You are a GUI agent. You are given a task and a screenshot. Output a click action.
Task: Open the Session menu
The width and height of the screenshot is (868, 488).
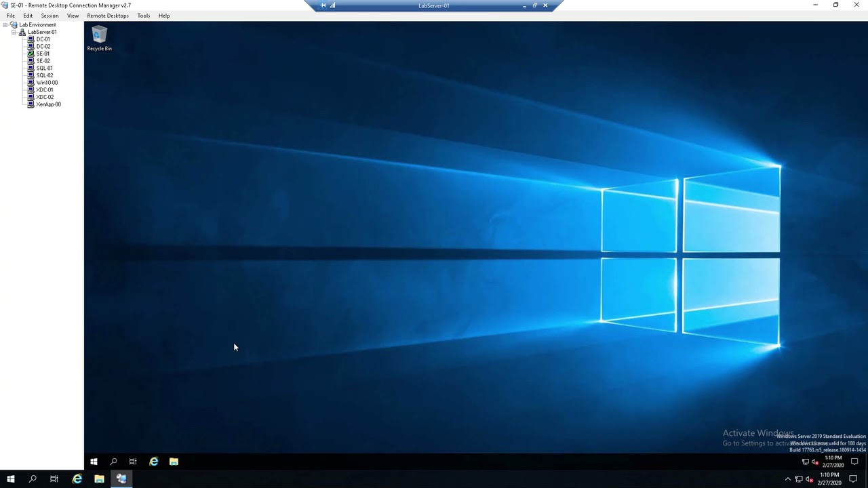[x=50, y=16]
